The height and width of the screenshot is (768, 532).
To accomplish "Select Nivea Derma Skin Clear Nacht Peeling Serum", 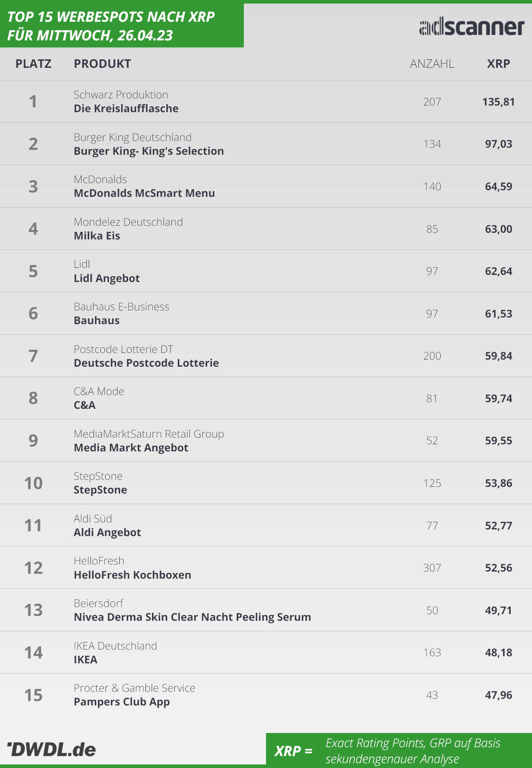I will click(x=192, y=617).
